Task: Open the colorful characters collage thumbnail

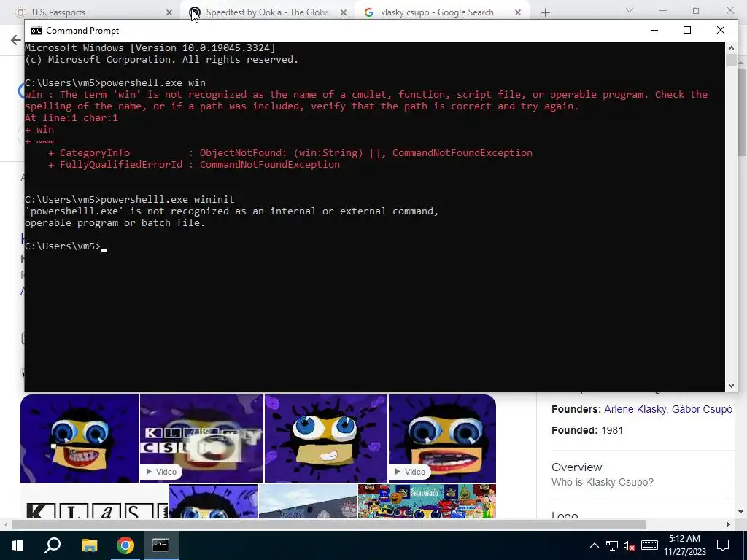Action: 427,501
